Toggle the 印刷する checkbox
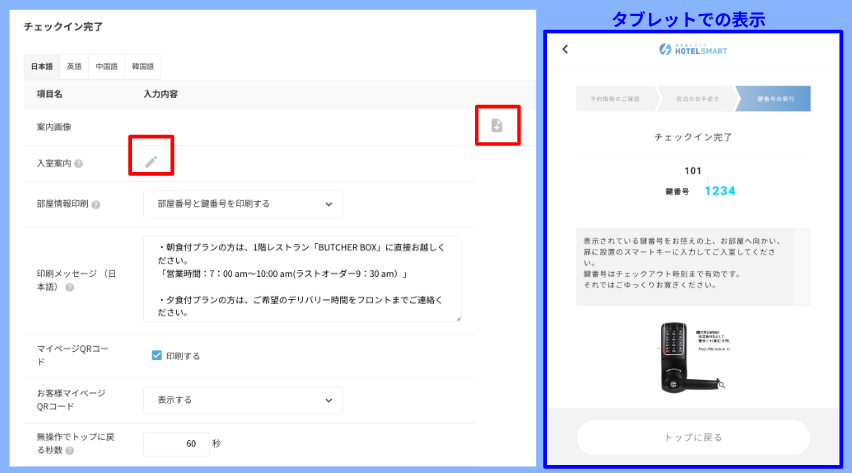The height and width of the screenshot is (473, 852). (x=156, y=354)
